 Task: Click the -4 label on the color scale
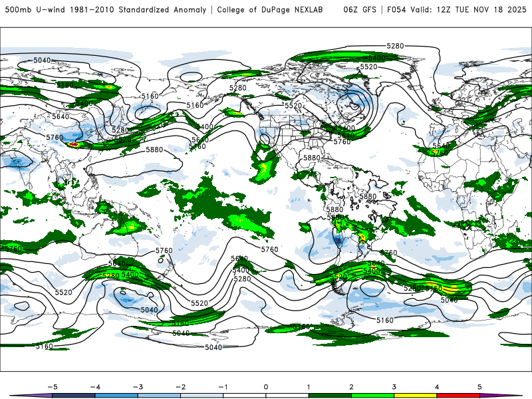pyautogui.click(x=95, y=387)
